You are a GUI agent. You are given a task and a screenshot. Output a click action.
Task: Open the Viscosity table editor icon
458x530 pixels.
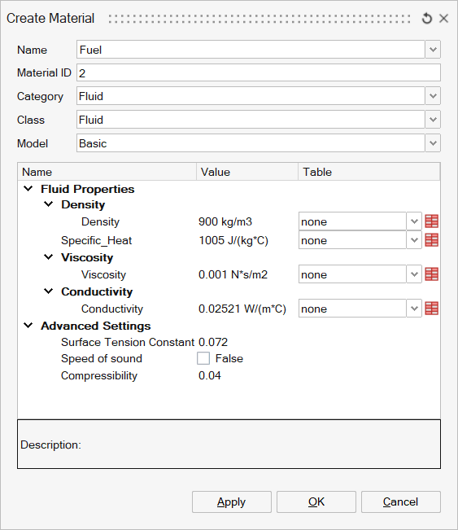[432, 274]
